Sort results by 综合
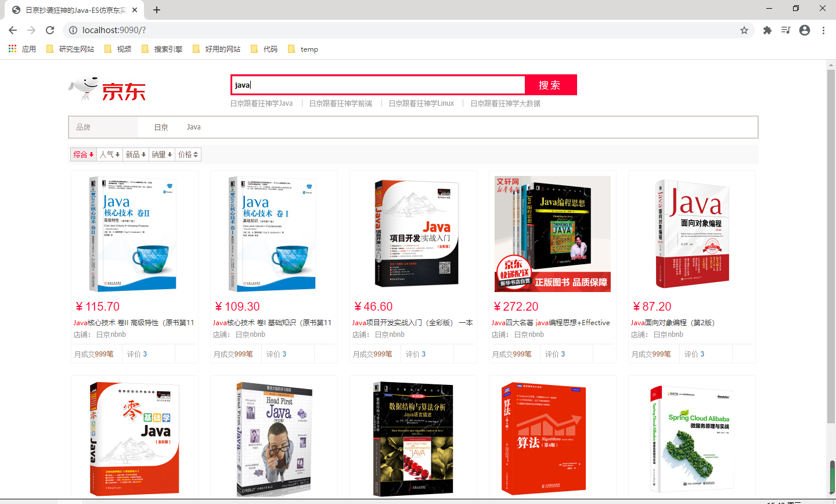 coord(84,154)
